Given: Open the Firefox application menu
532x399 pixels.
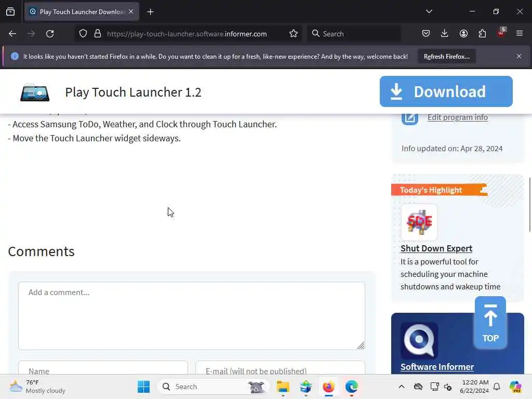Looking at the screenshot, I should pos(520,33).
